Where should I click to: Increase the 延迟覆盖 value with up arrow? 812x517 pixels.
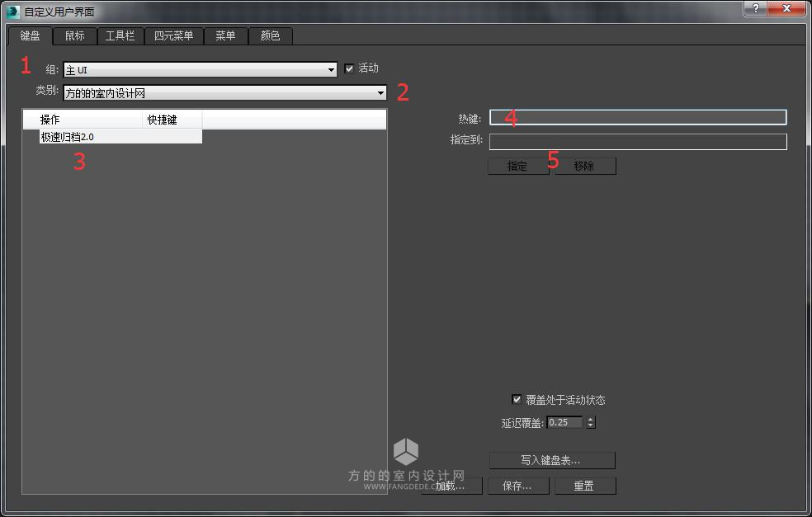(x=590, y=419)
